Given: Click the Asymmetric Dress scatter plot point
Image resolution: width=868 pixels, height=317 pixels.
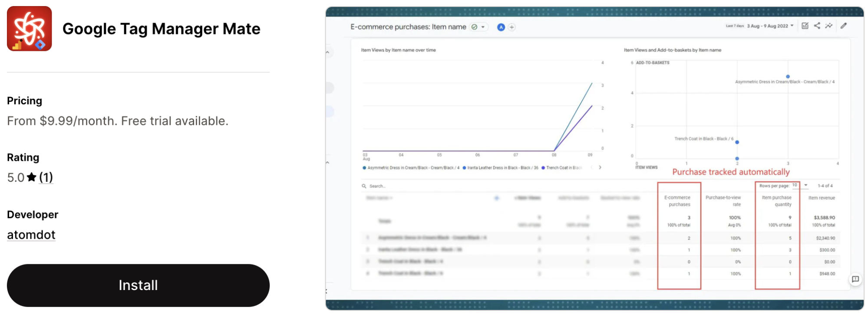Looking at the screenshot, I should (x=788, y=77).
